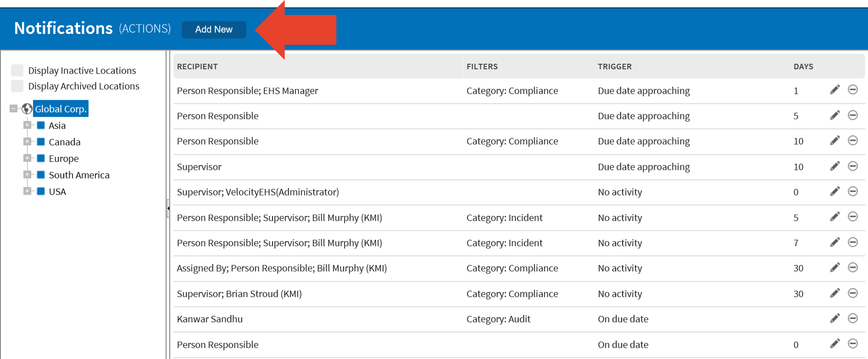Expand the USA location node
Viewport: 868px width, 359px height.
27,191
